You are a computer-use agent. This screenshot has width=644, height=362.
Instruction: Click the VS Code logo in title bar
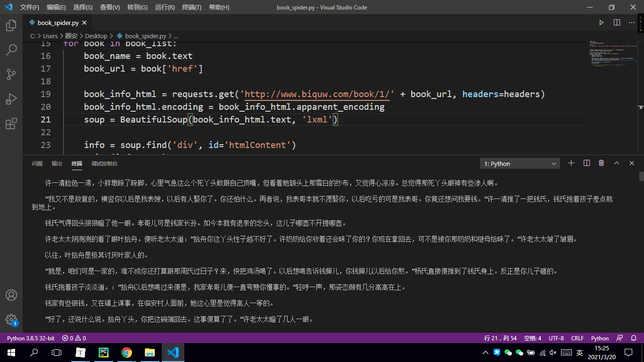click(8, 7)
